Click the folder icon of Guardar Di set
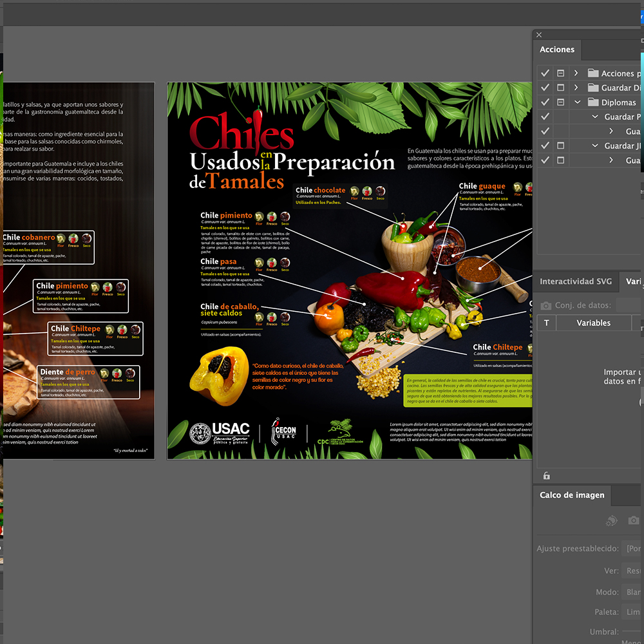 (x=592, y=88)
